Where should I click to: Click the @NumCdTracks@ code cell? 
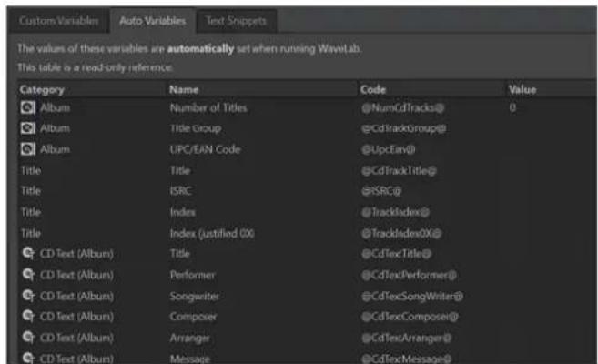click(402, 108)
